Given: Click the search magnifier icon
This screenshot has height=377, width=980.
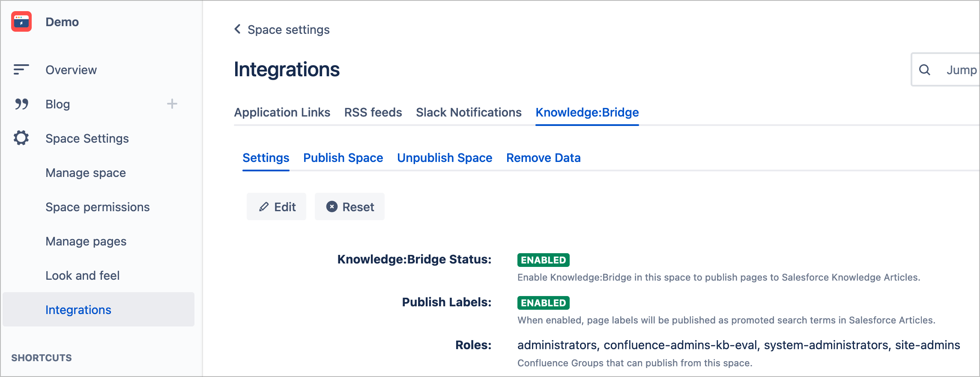Looking at the screenshot, I should (x=925, y=70).
